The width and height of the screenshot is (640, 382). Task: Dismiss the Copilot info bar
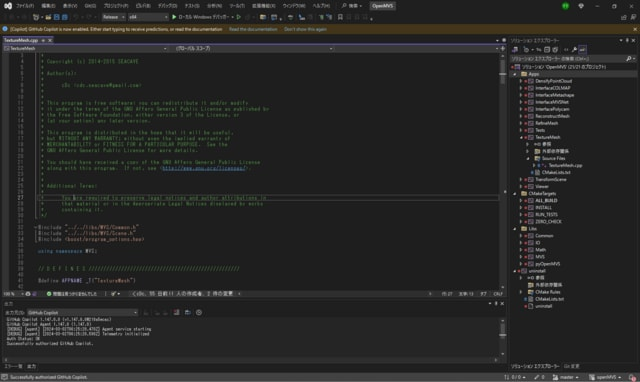[635, 29]
